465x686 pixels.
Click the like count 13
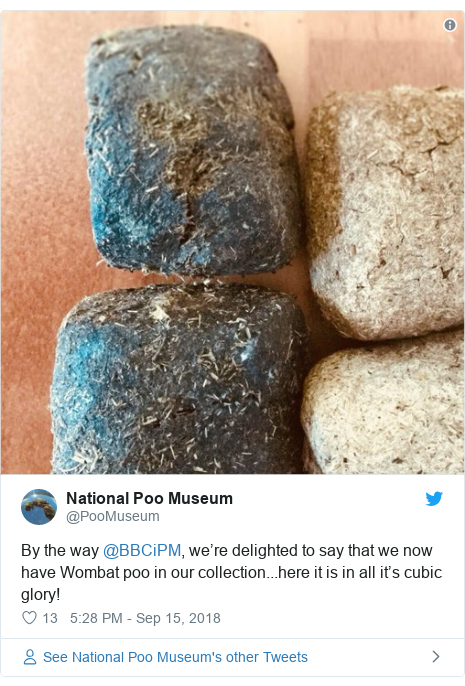50,618
